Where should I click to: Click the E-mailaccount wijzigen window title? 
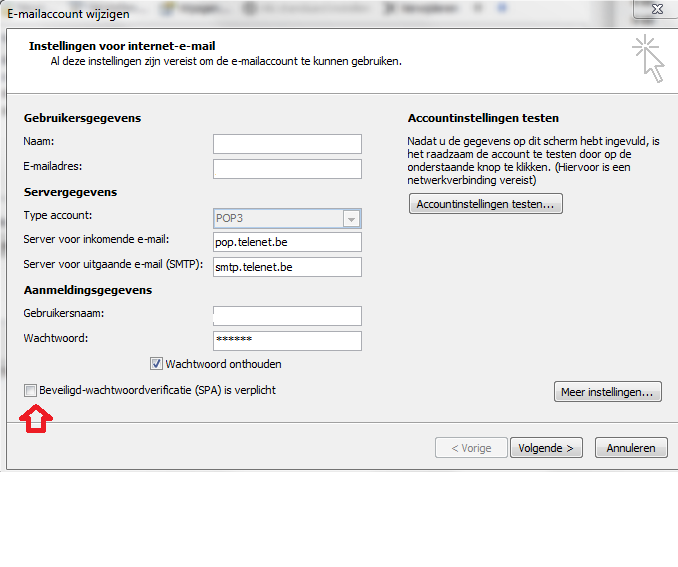[x=68, y=14]
